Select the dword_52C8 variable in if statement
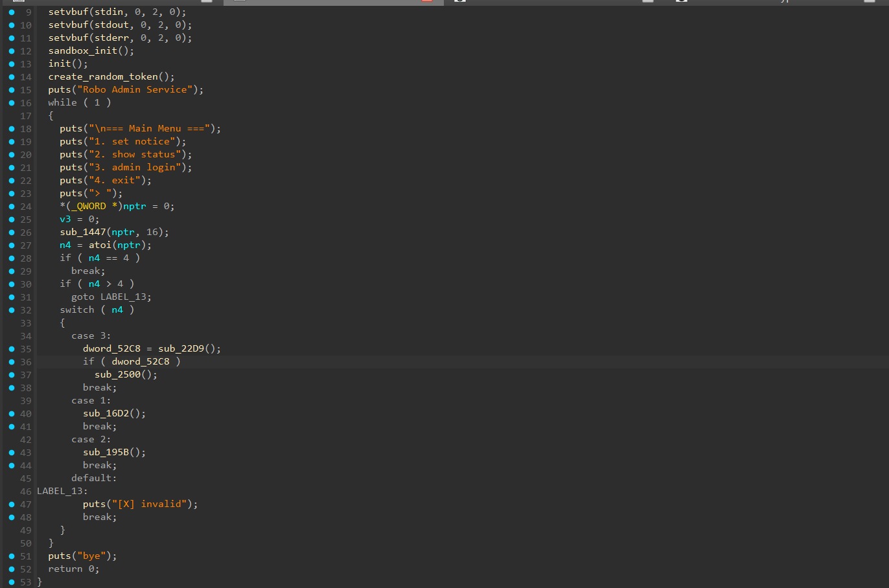889x588 pixels. coord(140,361)
